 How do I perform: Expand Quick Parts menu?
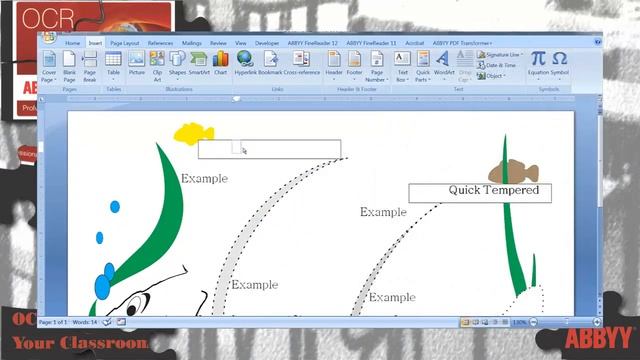[423, 67]
